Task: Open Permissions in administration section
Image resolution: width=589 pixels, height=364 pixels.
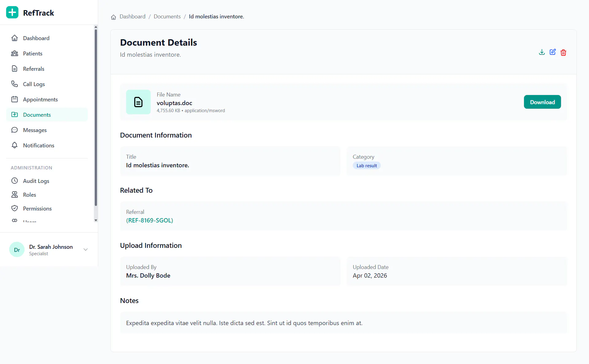Action: point(47,208)
